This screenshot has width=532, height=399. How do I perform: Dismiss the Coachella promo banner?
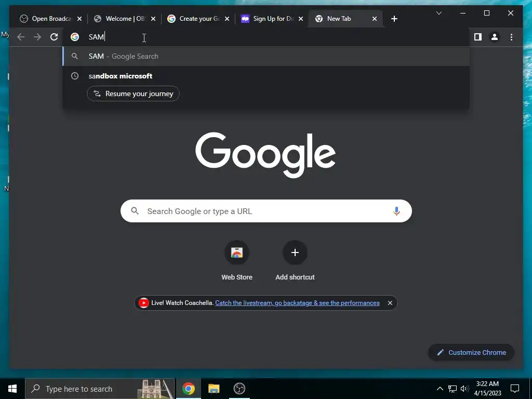pos(390,303)
